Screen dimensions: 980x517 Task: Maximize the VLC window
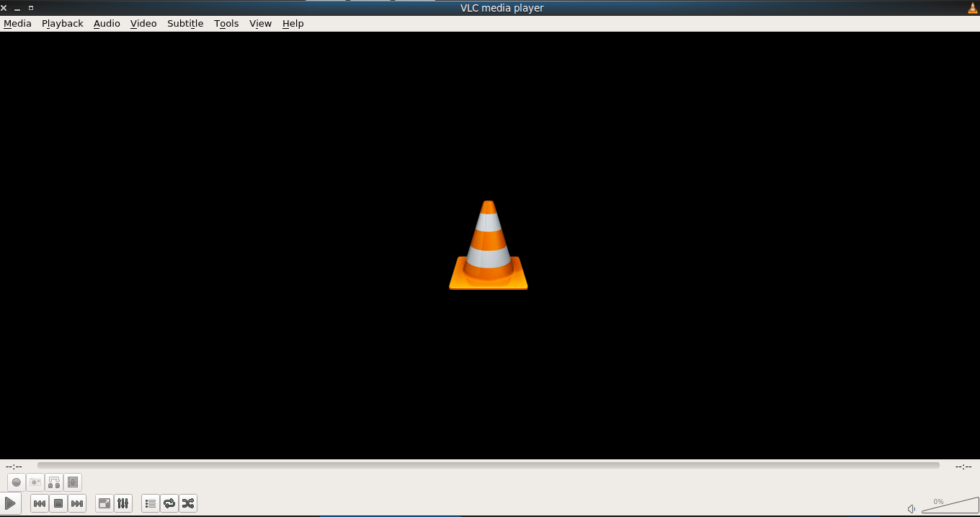[31, 8]
